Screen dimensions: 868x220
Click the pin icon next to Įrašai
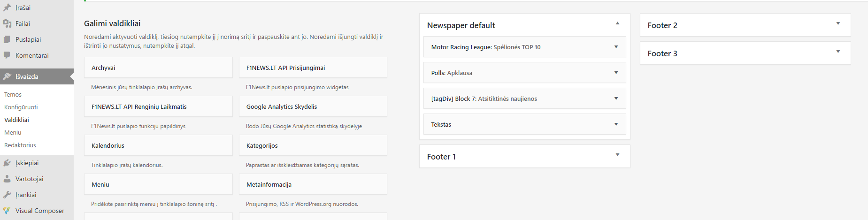pos(7,8)
